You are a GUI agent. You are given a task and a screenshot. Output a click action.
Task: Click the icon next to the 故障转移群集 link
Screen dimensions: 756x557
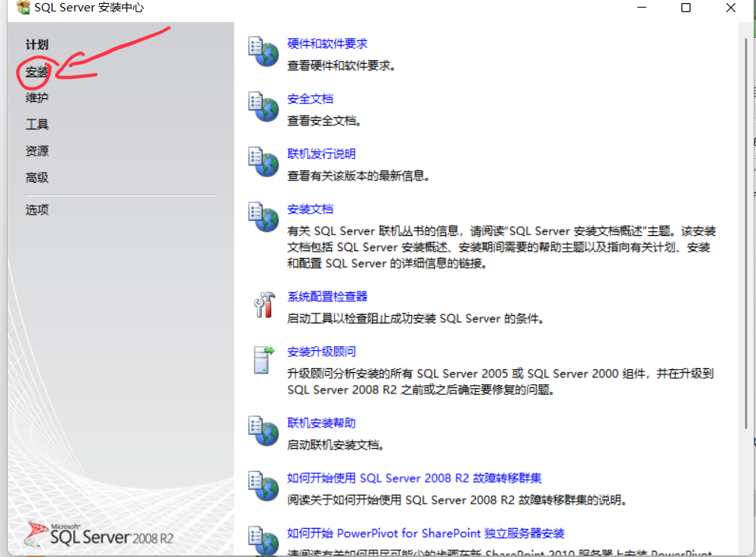(263, 485)
